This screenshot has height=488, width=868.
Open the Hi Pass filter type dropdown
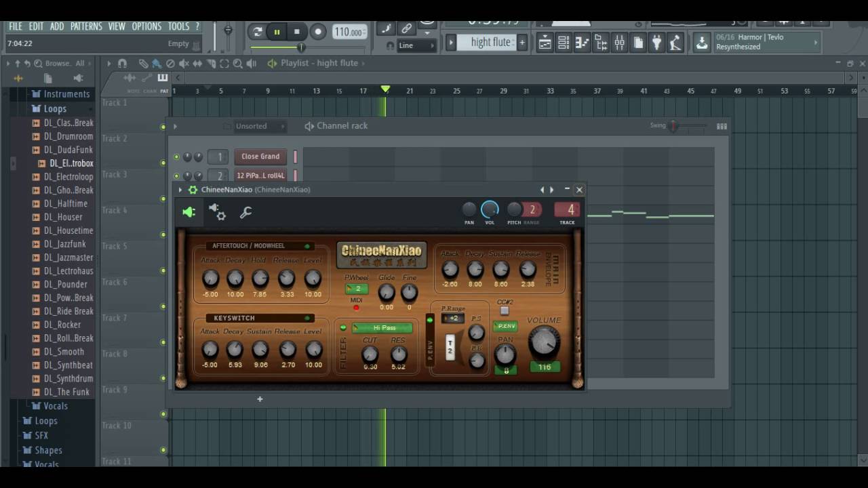click(382, 328)
